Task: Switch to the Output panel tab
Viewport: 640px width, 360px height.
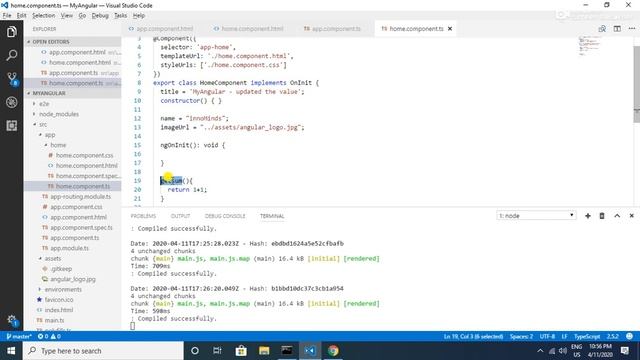Action: 180,216
